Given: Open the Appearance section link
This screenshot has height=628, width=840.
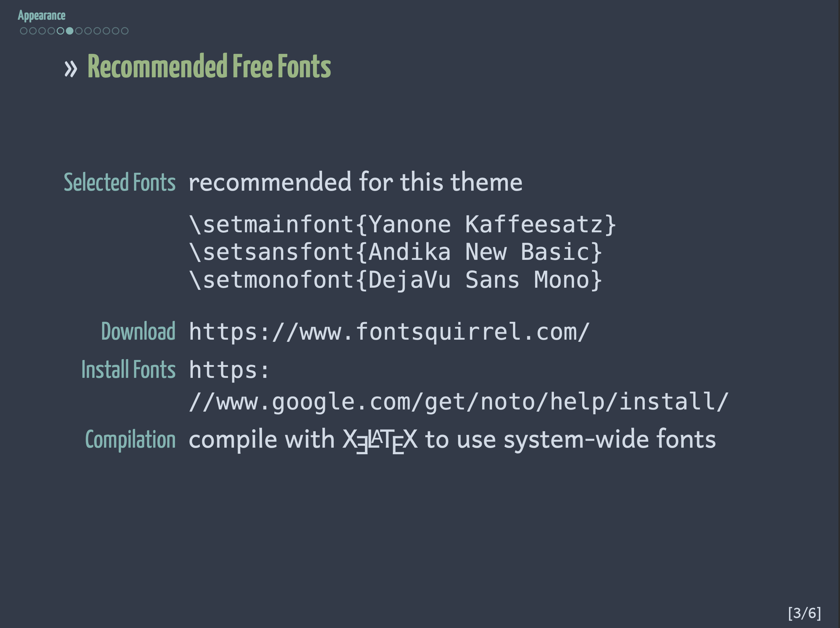Looking at the screenshot, I should click(41, 16).
